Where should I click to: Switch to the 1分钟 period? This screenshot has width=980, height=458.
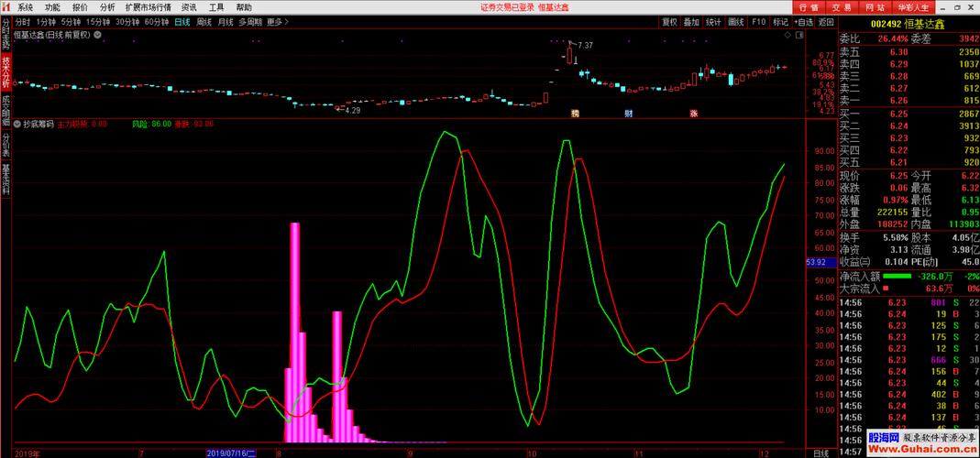(x=46, y=22)
